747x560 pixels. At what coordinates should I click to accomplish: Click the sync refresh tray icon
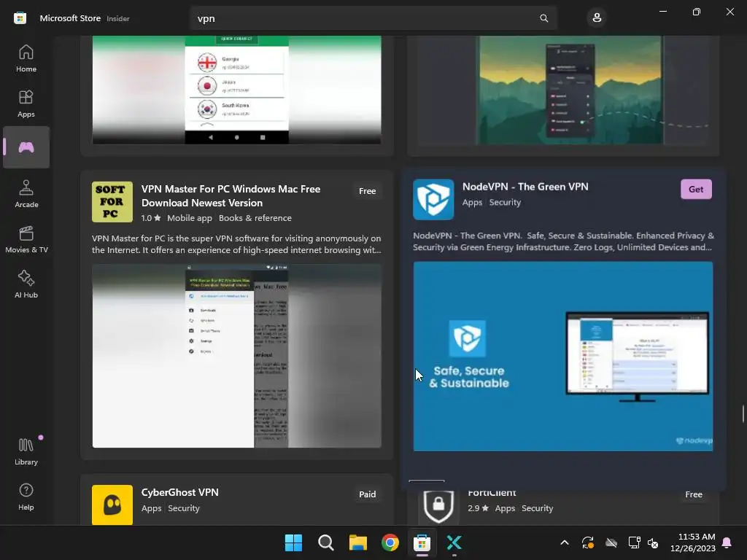(x=588, y=542)
